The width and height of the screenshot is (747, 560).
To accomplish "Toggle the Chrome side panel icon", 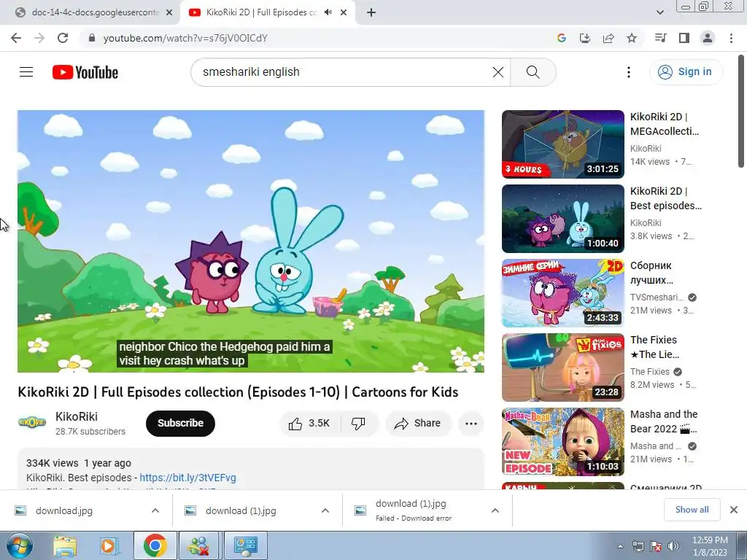I will [684, 38].
